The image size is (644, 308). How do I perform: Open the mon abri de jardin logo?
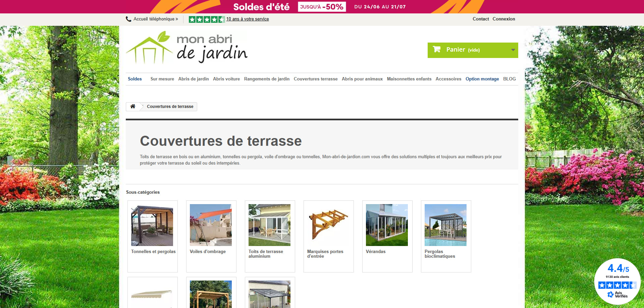pos(187,47)
